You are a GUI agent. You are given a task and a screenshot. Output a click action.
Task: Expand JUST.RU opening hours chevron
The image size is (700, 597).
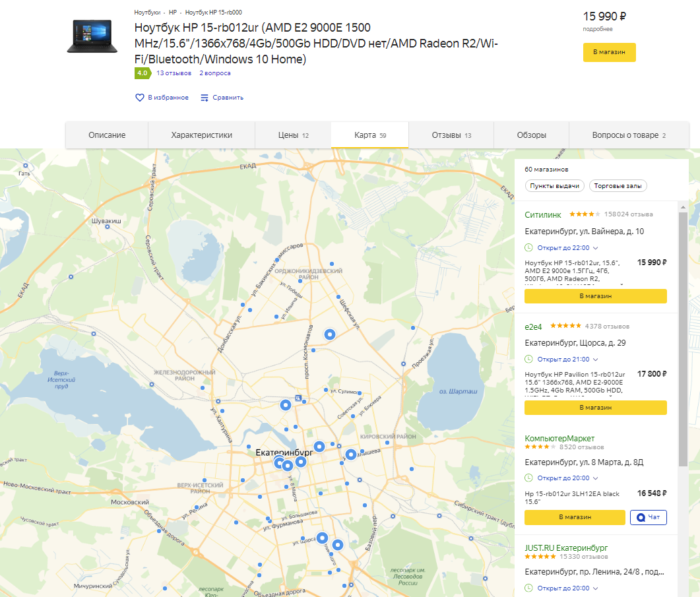point(595,588)
